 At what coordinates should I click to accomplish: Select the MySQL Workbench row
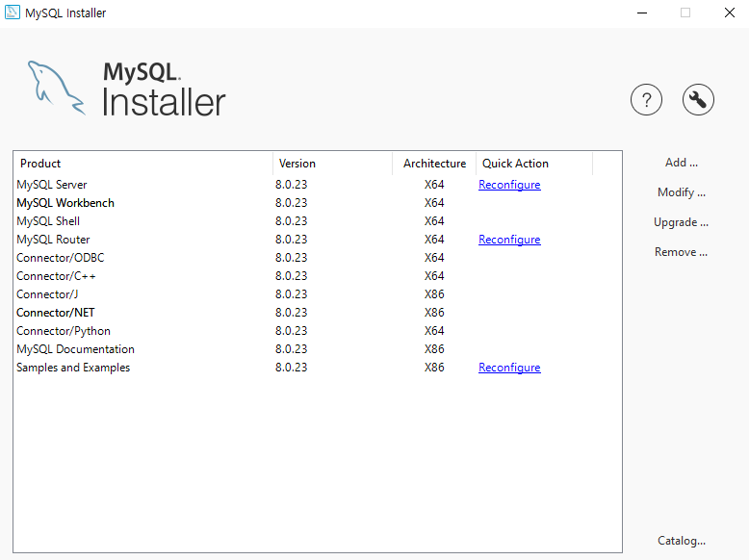(x=318, y=203)
